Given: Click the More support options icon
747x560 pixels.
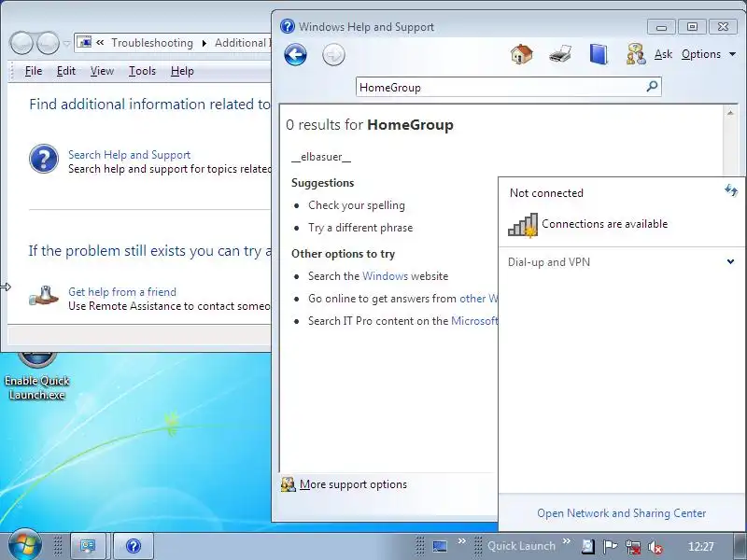Looking at the screenshot, I should pos(289,484).
